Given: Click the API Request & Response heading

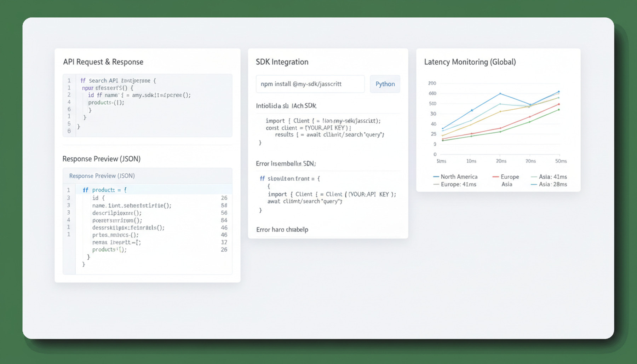Looking at the screenshot, I should tap(103, 62).
